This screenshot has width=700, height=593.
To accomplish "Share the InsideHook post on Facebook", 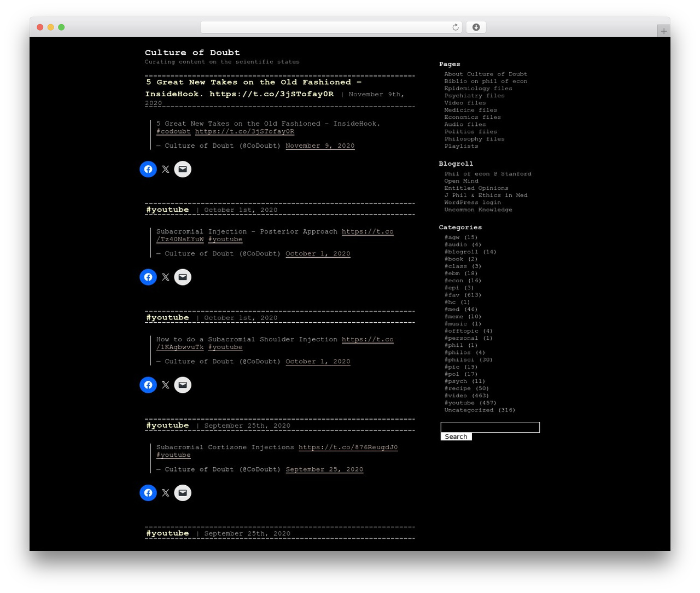I will [148, 169].
